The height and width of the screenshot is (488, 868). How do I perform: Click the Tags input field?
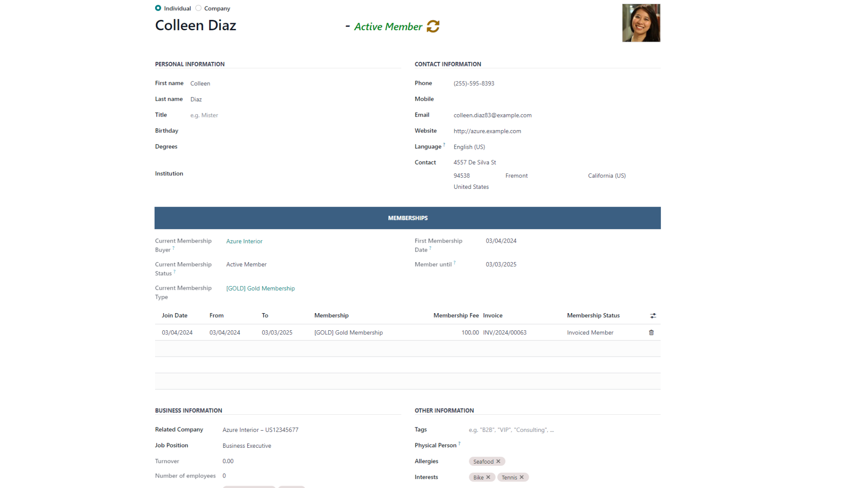pyautogui.click(x=511, y=430)
